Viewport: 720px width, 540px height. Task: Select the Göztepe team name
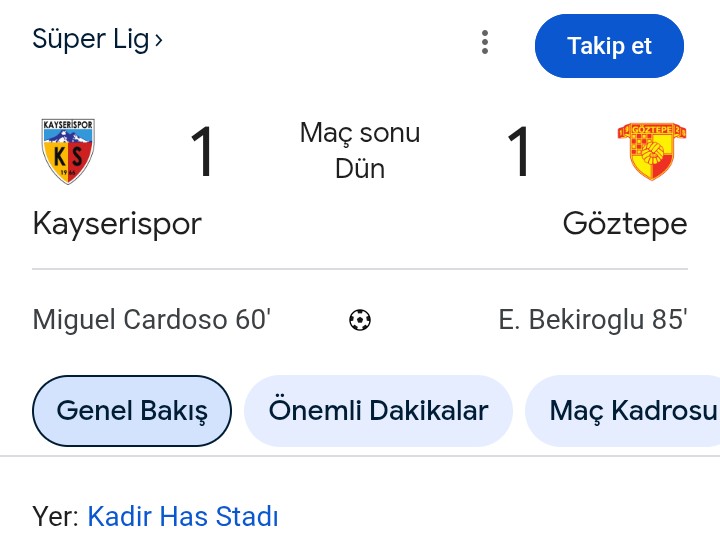point(625,223)
